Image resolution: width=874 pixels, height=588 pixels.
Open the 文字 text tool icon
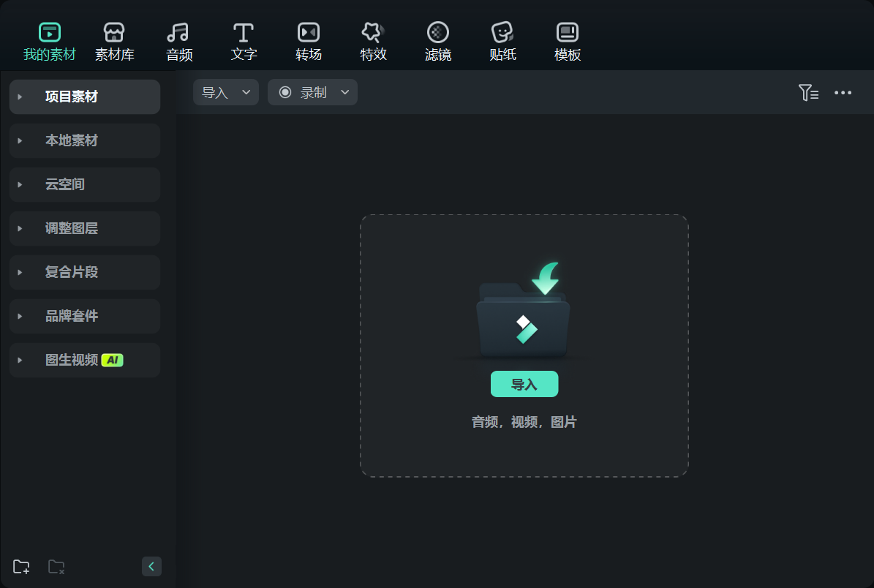[244, 33]
